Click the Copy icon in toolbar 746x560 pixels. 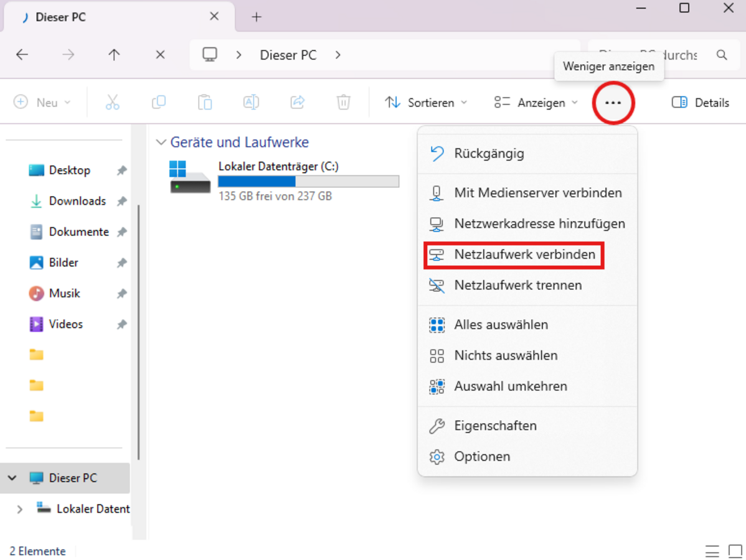(x=159, y=103)
